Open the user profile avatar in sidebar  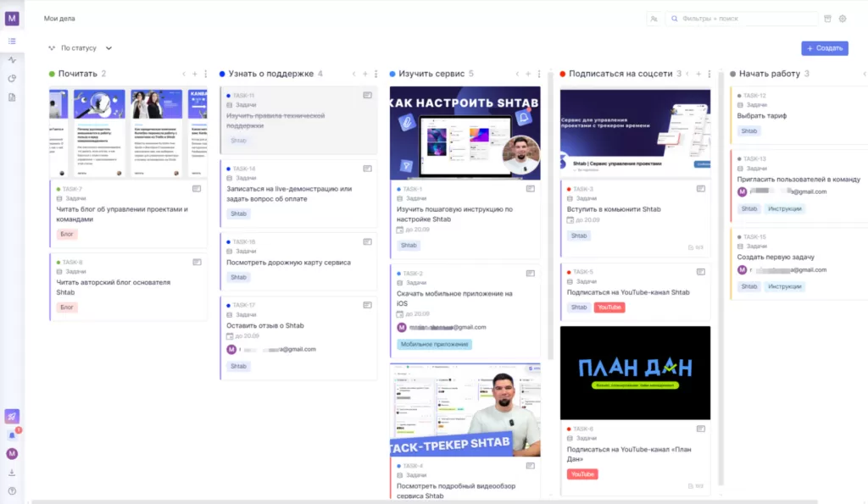pos(12,454)
